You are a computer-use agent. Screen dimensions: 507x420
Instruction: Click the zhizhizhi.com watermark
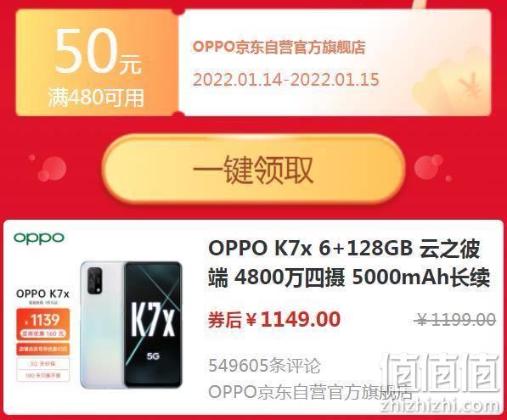(x=441, y=406)
